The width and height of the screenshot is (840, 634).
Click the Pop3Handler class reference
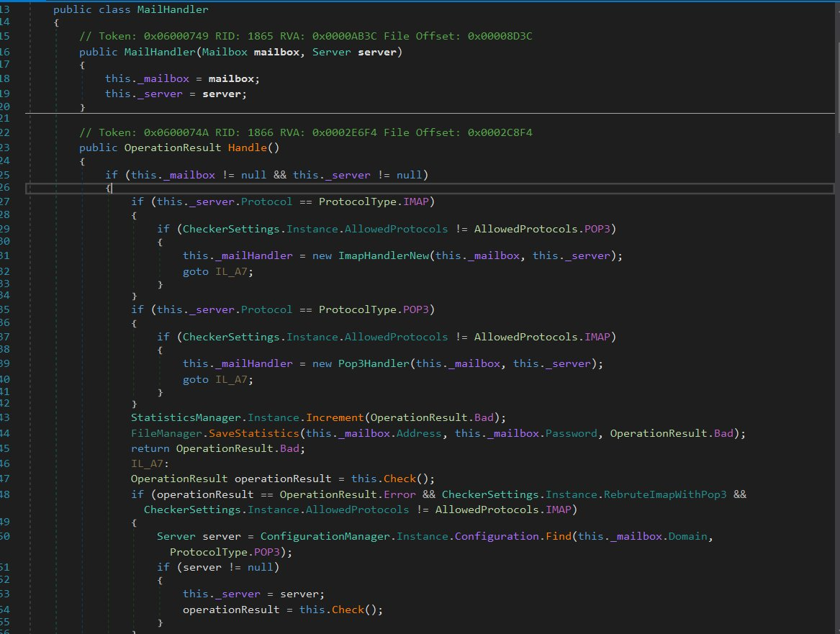coord(374,363)
